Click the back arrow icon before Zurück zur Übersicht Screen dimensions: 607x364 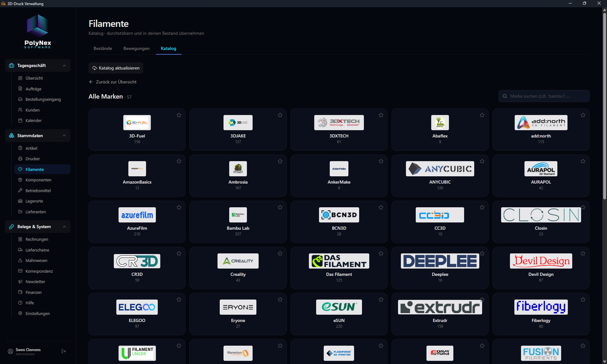click(x=91, y=82)
